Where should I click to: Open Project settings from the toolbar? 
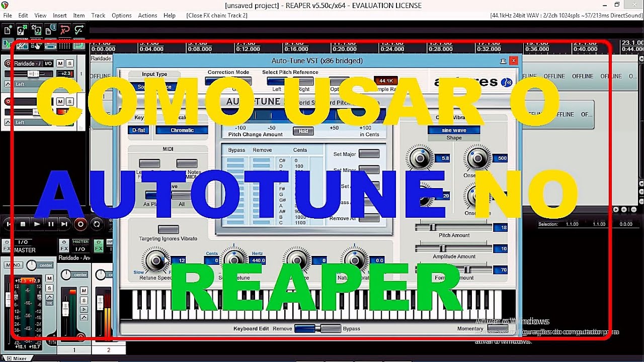point(51,30)
